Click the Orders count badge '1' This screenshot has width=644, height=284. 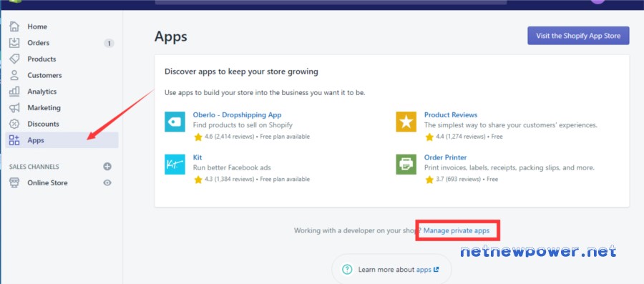tap(109, 43)
